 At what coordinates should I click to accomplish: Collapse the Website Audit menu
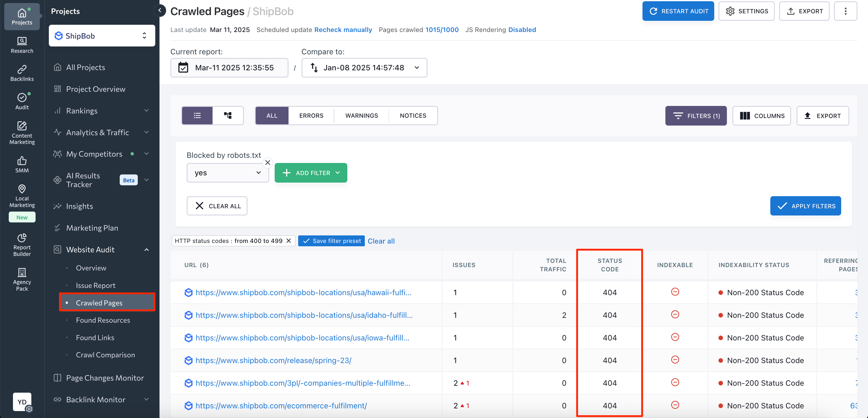pos(146,249)
